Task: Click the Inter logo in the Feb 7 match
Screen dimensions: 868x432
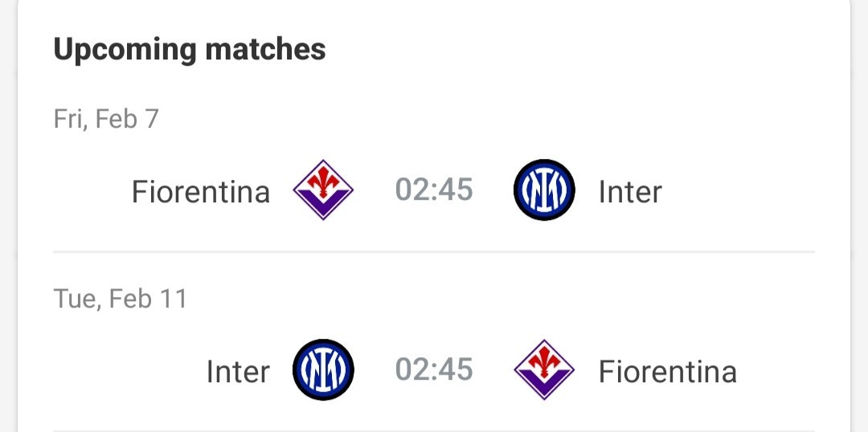Action: 544,190
